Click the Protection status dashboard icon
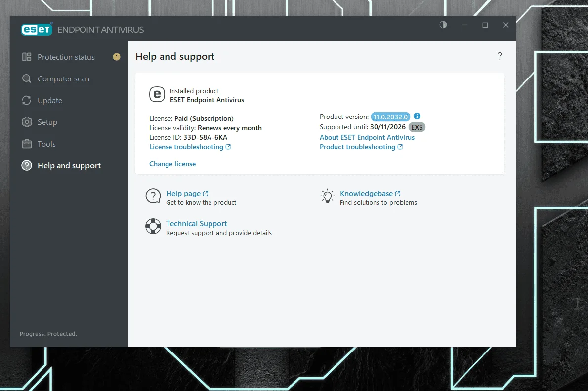Screen dimensions: 588x391 pyautogui.click(x=27, y=57)
